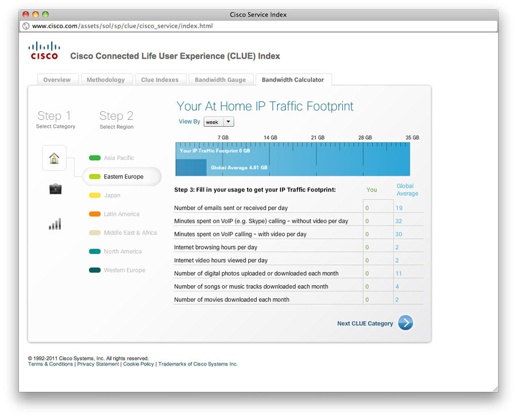
Task: Switch to the Clue Indexes tab
Action: tap(160, 80)
